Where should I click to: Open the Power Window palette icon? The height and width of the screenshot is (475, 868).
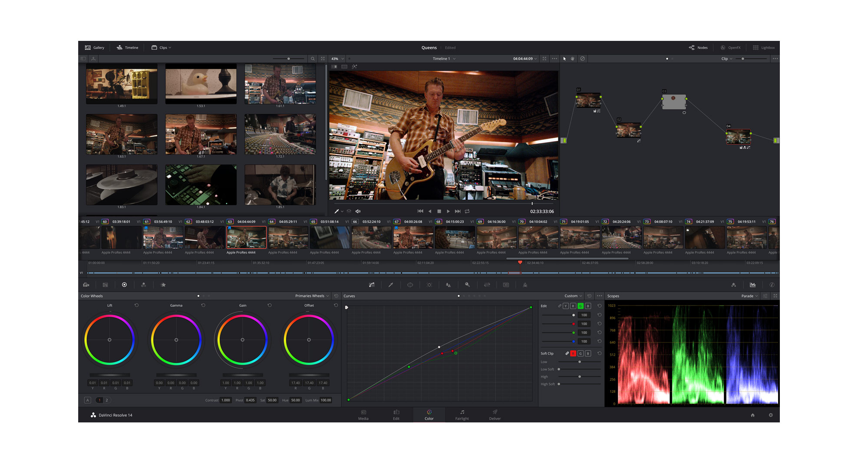click(x=410, y=285)
